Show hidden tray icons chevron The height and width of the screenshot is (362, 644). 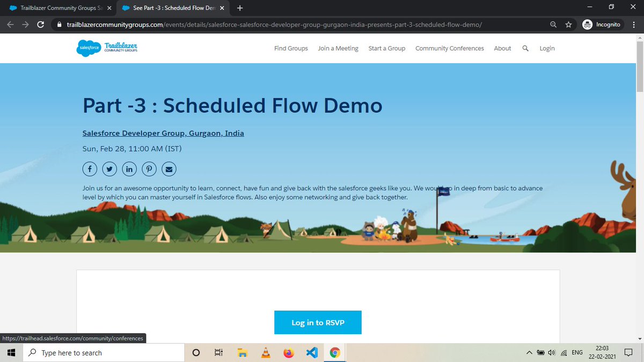coord(530,352)
